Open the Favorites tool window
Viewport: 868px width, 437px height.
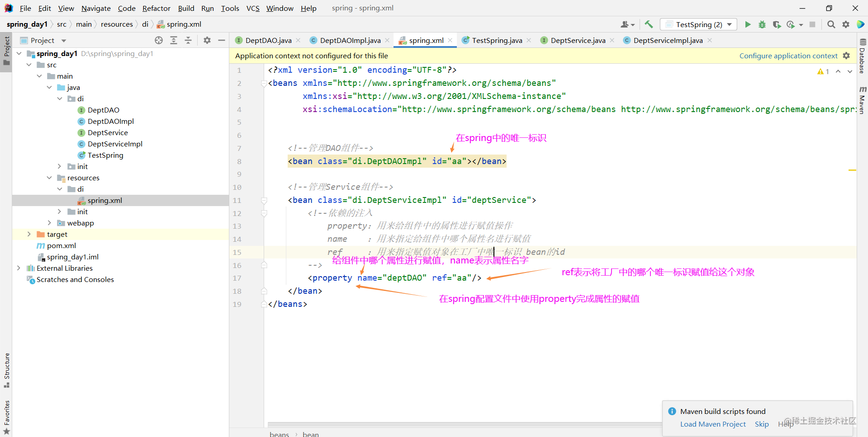click(x=6, y=417)
